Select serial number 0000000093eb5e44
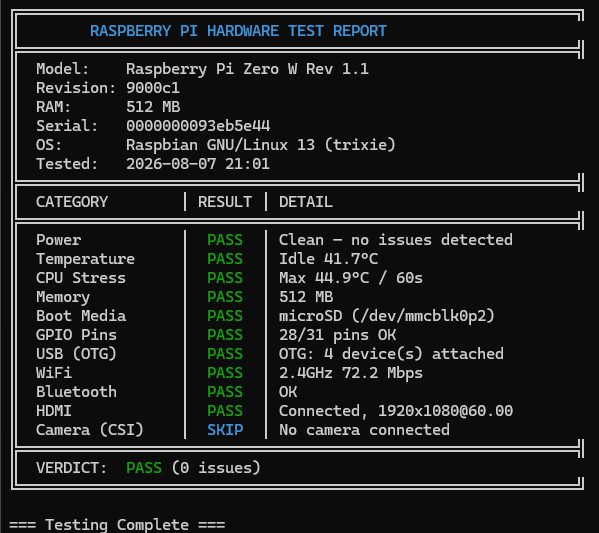Viewport: 599px width, 533px height. tap(198, 126)
